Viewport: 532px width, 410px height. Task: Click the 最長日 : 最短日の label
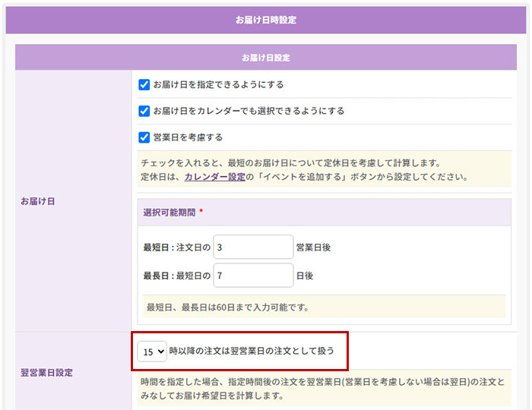point(177,276)
